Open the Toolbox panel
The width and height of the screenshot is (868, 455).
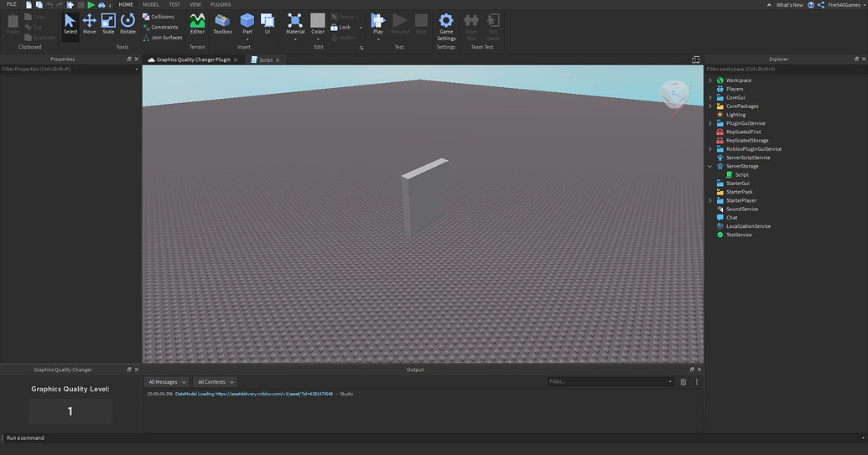pyautogui.click(x=222, y=24)
